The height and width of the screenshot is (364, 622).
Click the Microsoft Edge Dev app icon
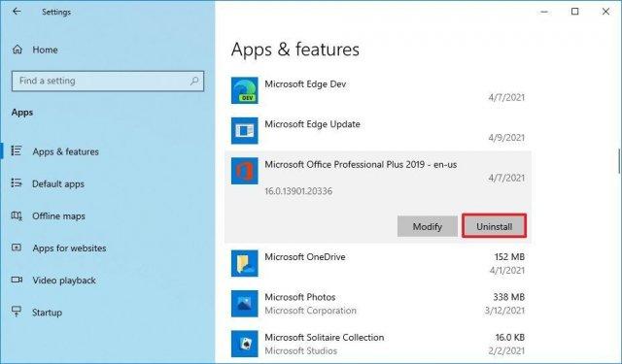click(x=244, y=90)
